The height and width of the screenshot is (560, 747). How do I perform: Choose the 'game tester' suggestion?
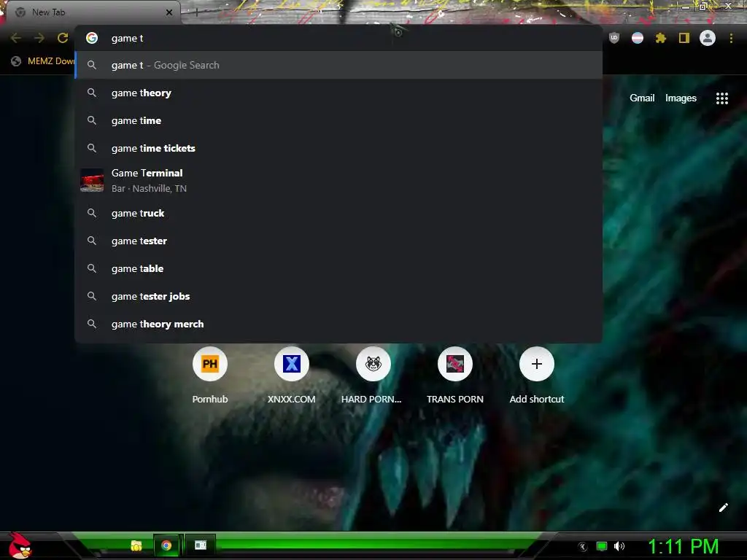click(x=338, y=241)
